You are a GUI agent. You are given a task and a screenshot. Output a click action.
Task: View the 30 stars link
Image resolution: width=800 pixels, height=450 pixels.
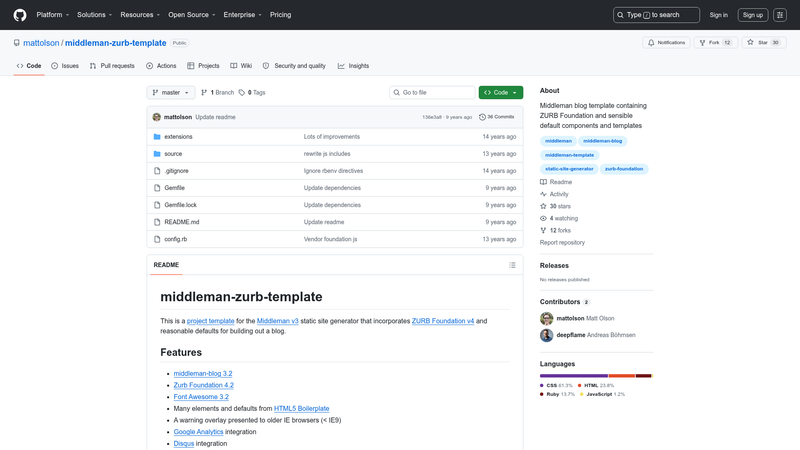point(555,206)
